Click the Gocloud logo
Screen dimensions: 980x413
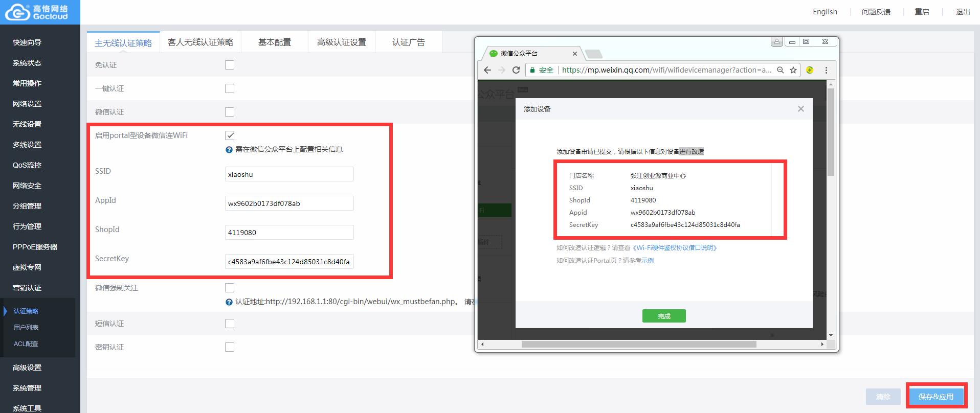(x=37, y=12)
